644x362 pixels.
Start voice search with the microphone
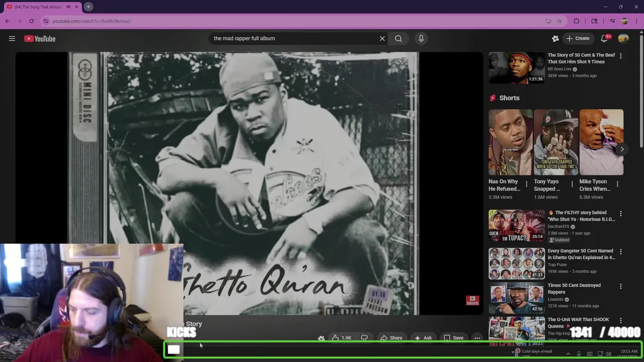click(x=421, y=38)
